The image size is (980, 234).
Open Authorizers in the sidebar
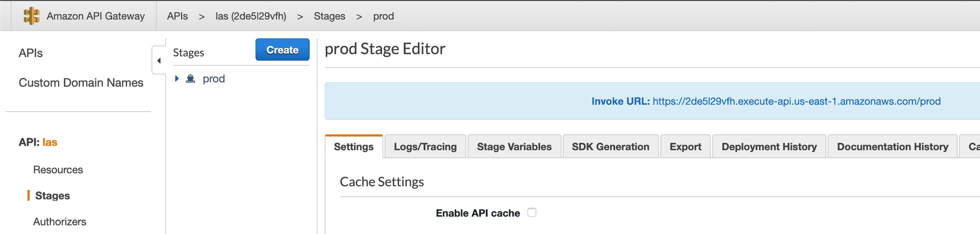click(60, 221)
